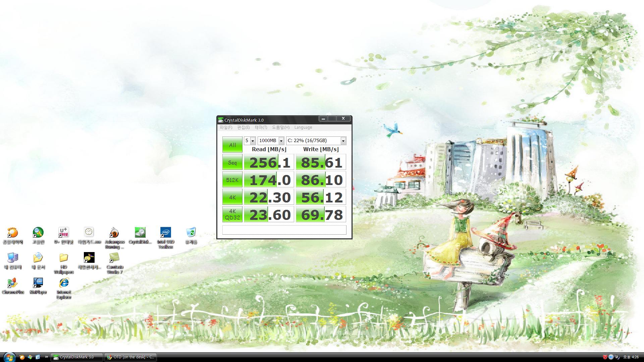The width and height of the screenshot is (644, 362).
Task: Launch the 레알신세계 desktop shortcut
Action: (x=89, y=261)
